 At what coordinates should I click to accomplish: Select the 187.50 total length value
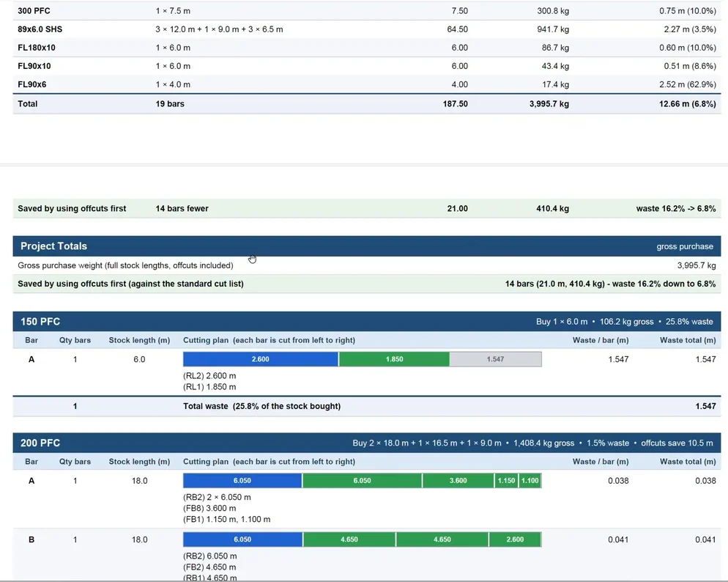point(455,104)
